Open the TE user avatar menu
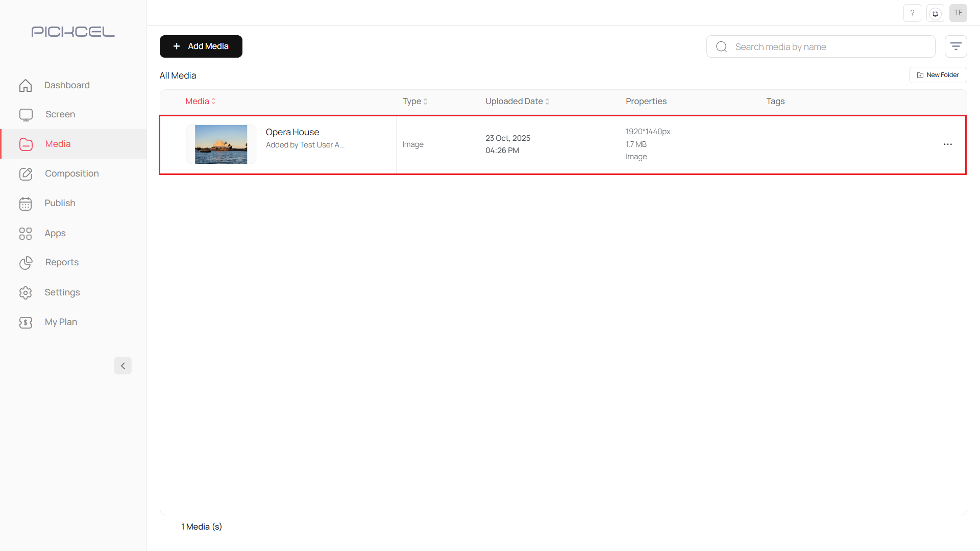The width and height of the screenshot is (980, 551). [958, 13]
